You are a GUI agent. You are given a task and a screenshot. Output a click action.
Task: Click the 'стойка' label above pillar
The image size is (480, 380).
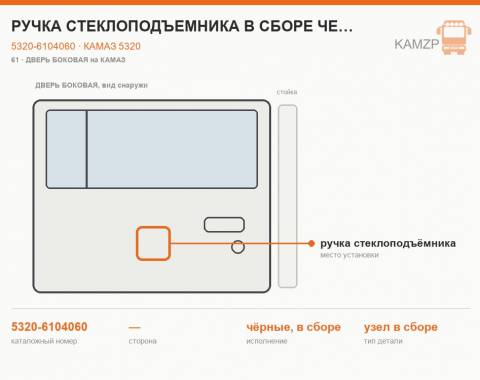[287, 92]
